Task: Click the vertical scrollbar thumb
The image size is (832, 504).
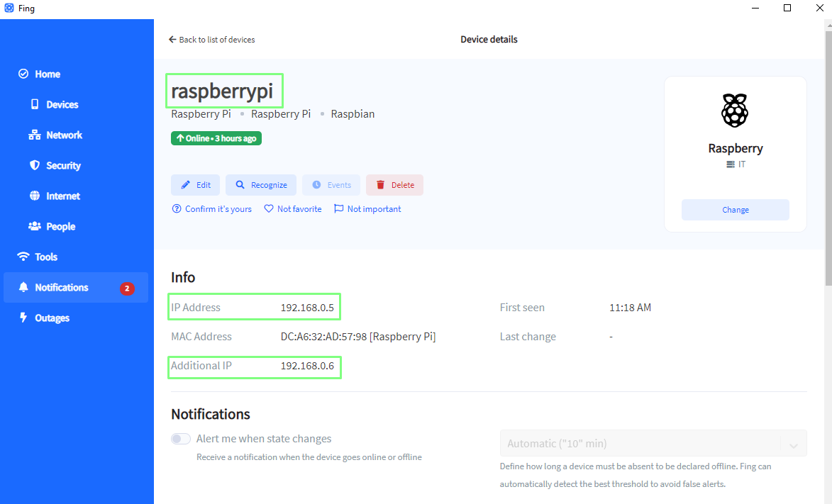Action: pos(828,159)
